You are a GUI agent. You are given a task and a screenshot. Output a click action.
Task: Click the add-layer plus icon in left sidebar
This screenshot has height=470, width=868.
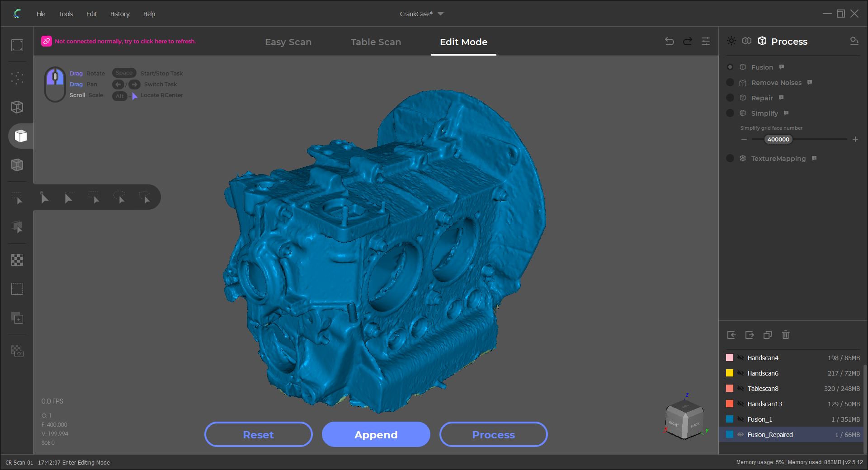click(17, 318)
